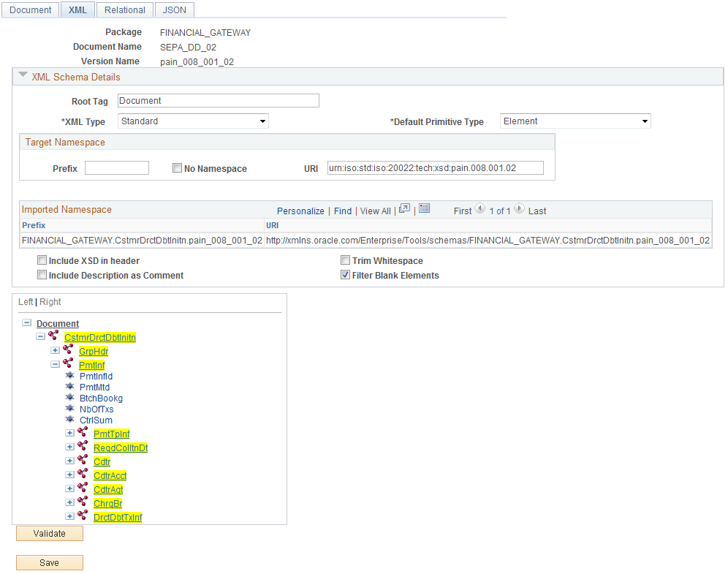Click the previous page arrow near First
Image resolution: width=728 pixels, height=574 pixels.
480,210
